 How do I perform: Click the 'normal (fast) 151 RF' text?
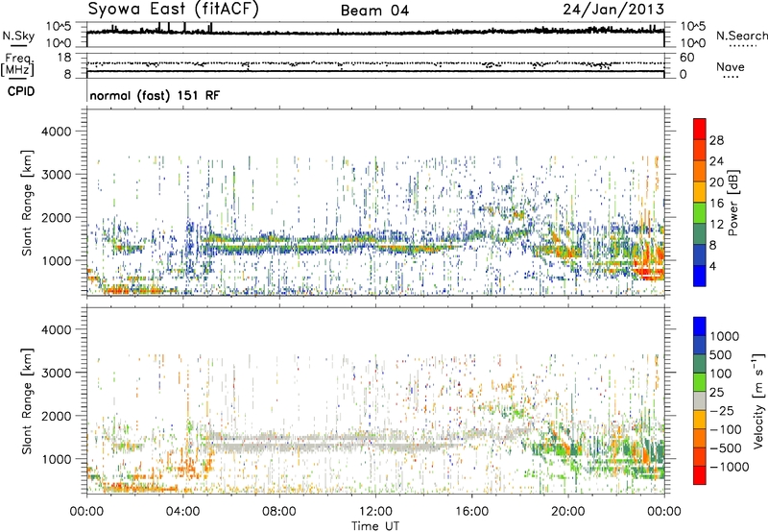[155, 95]
